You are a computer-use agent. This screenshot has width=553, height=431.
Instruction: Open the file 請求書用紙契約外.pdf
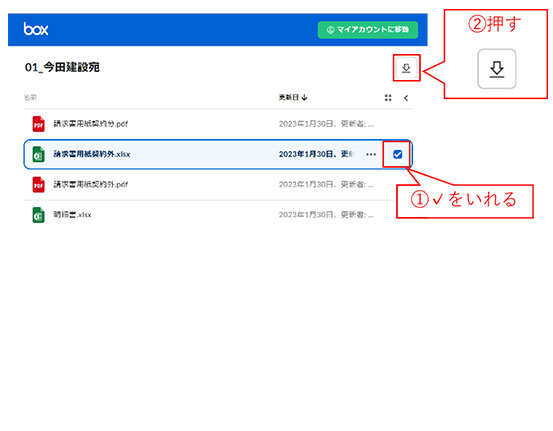pyautogui.click(x=91, y=184)
